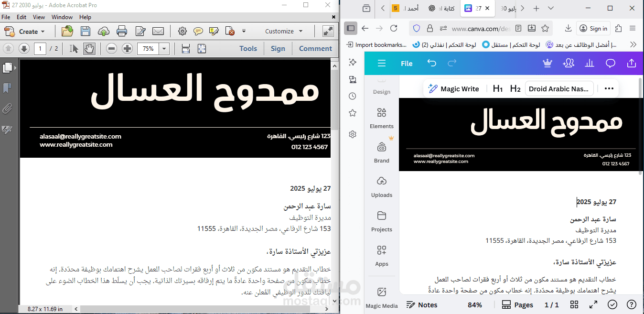Open the 84% zoom control in Canva
Viewport: 644px width, 314px height.
coord(475,305)
